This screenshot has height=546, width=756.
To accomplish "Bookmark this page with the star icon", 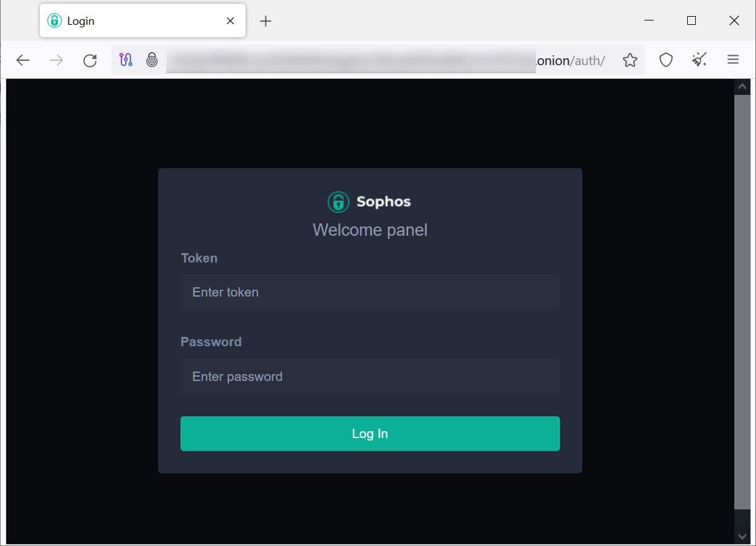I will click(x=630, y=60).
